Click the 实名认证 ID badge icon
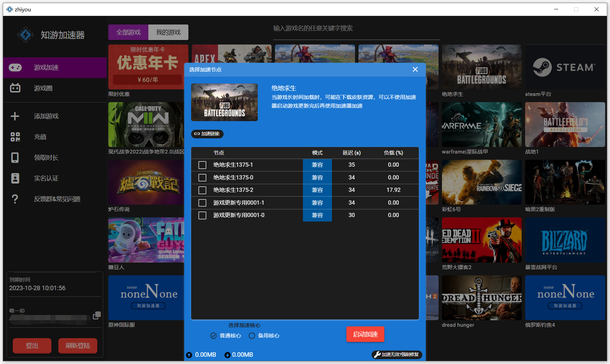The image size is (610, 364). point(15,178)
